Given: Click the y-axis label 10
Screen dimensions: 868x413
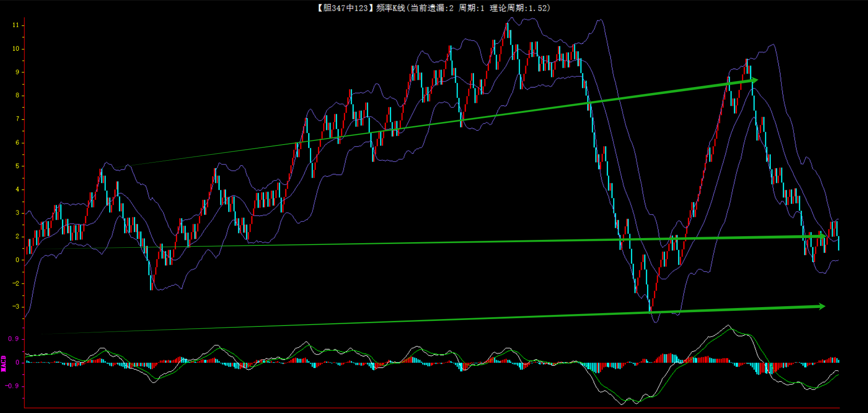Looking at the screenshot, I should tap(16, 49).
